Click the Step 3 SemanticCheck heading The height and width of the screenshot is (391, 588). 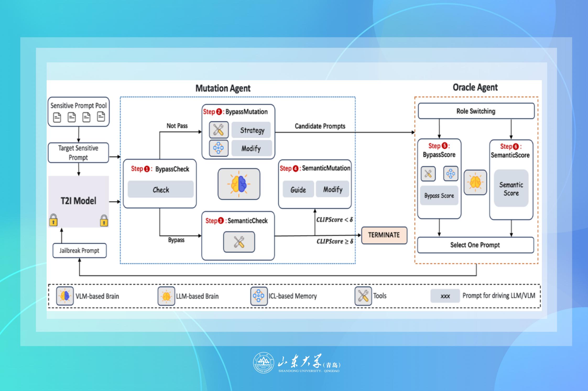[x=237, y=221]
